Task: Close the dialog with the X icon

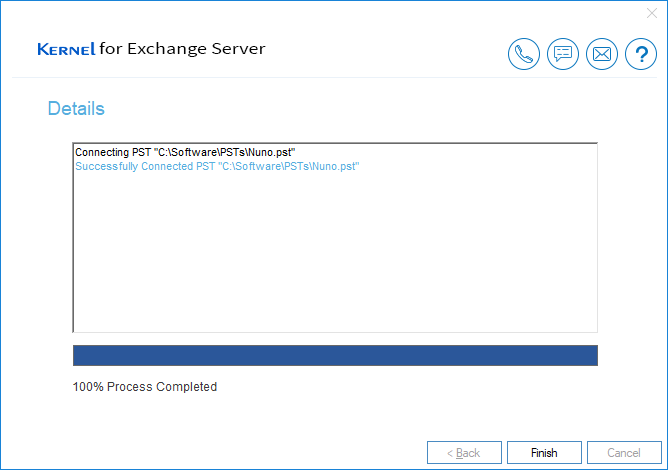Action: [651, 13]
